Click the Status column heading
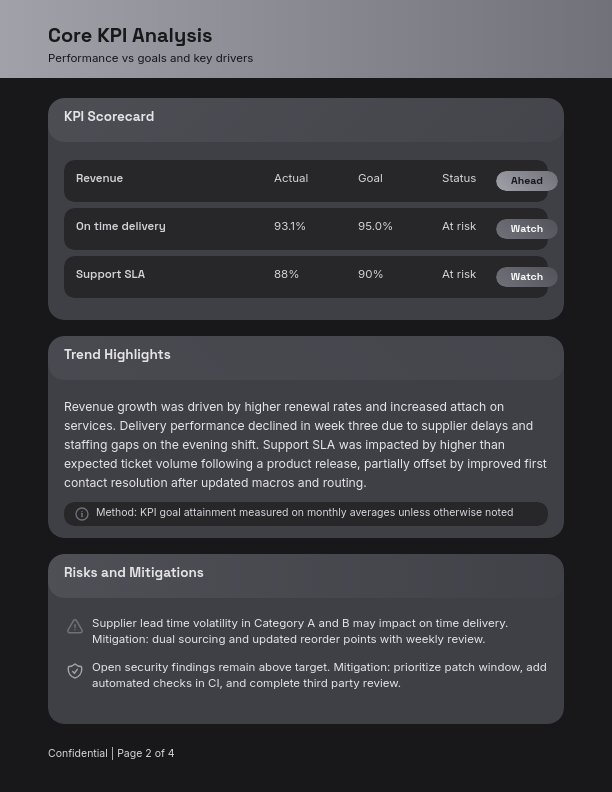Screen dimensions: 612x792 coord(459,179)
